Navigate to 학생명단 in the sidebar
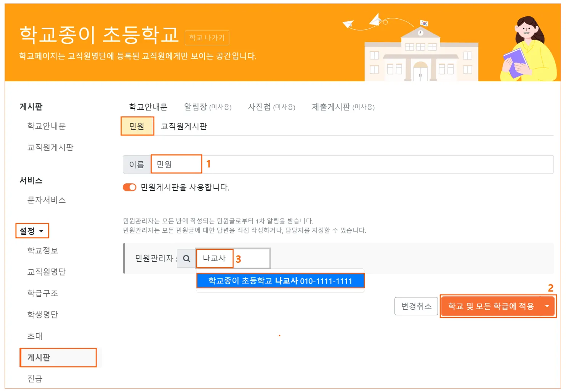This screenshot has height=392, width=566. pos(43,314)
